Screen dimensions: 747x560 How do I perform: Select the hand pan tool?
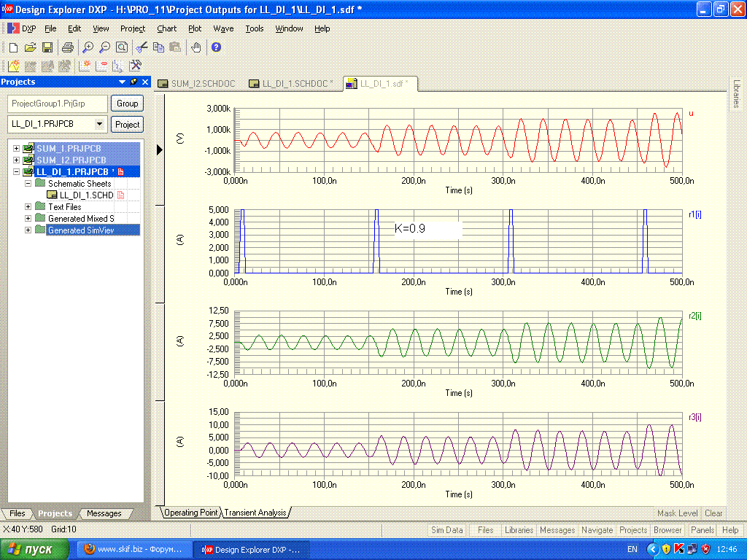pyautogui.click(x=196, y=47)
